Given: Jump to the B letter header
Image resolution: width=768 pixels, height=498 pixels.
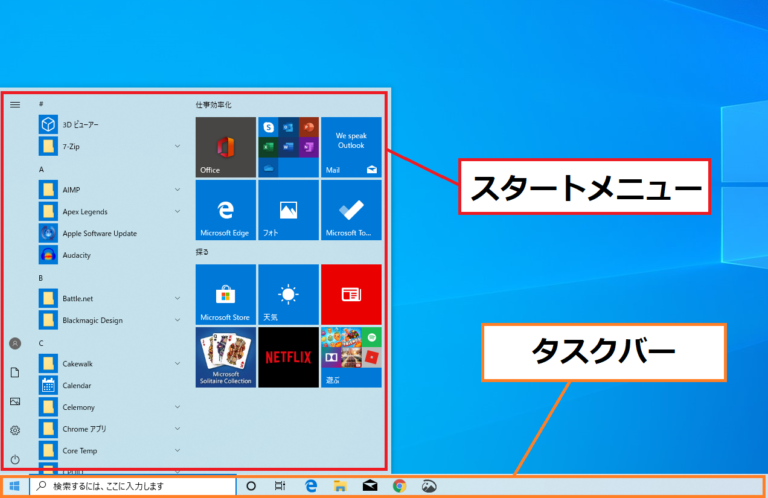Looking at the screenshot, I should [x=41, y=278].
